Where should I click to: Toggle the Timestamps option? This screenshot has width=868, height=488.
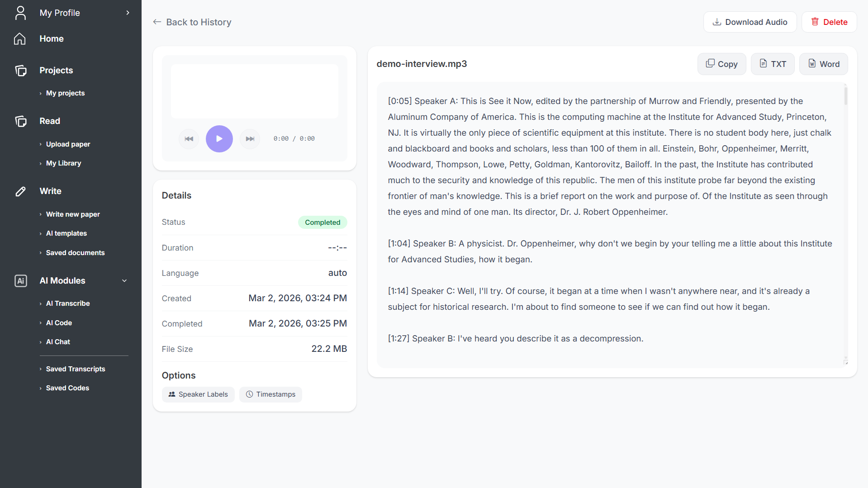coord(270,394)
